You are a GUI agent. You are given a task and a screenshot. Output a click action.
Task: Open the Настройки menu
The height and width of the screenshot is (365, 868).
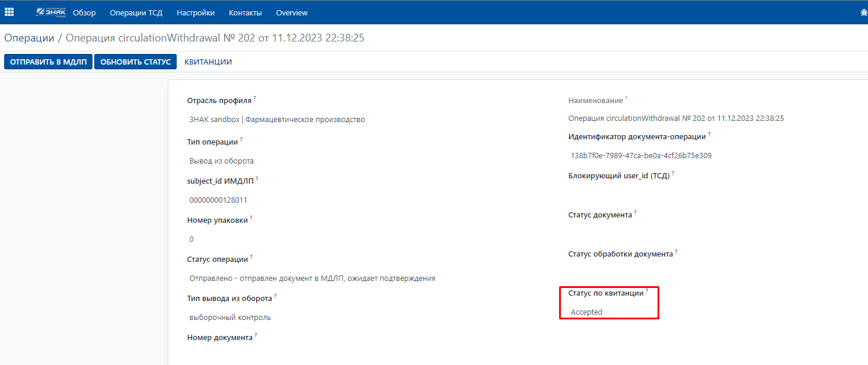coord(196,12)
